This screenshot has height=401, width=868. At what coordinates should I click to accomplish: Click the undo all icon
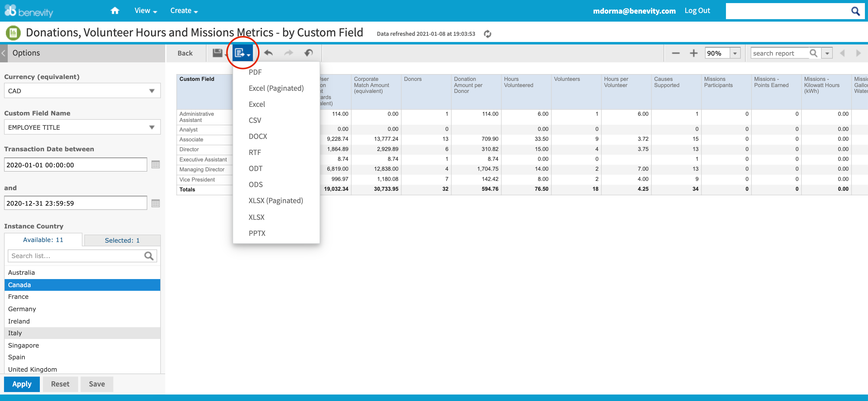[309, 53]
